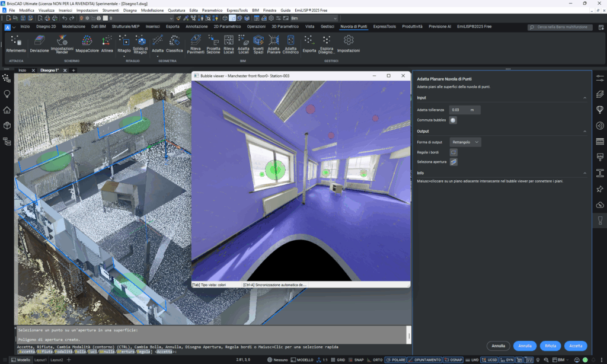Expand the Adatta tool dropdown arrow
607x364 pixels.
pos(158,56)
